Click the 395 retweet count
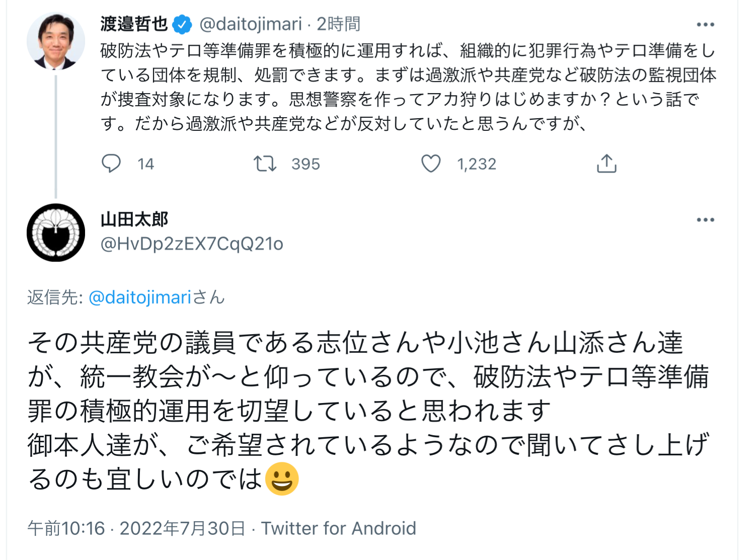The height and width of the screenshot is (560, 745). point(306,164)
